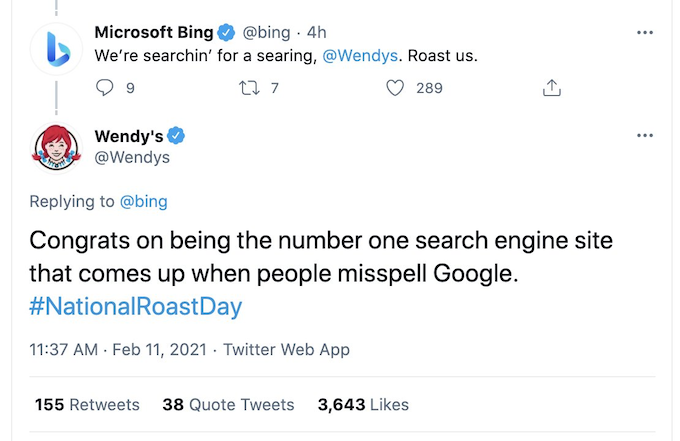View the 3,643 Likes list
Image resolution: width=680 pixels, height=441 pixels.
(x=363, y=404)
